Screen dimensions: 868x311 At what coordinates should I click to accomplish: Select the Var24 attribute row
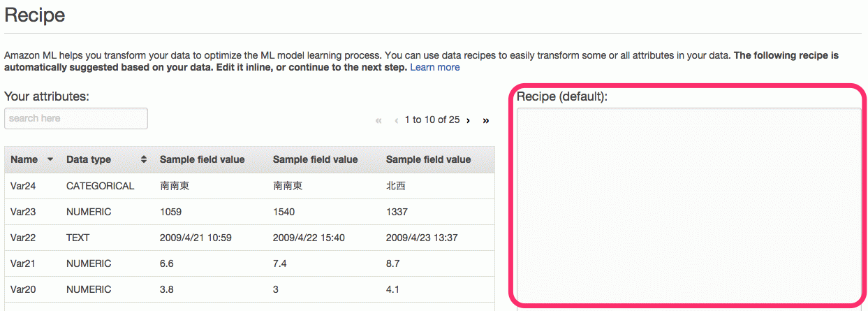[249, 186]
